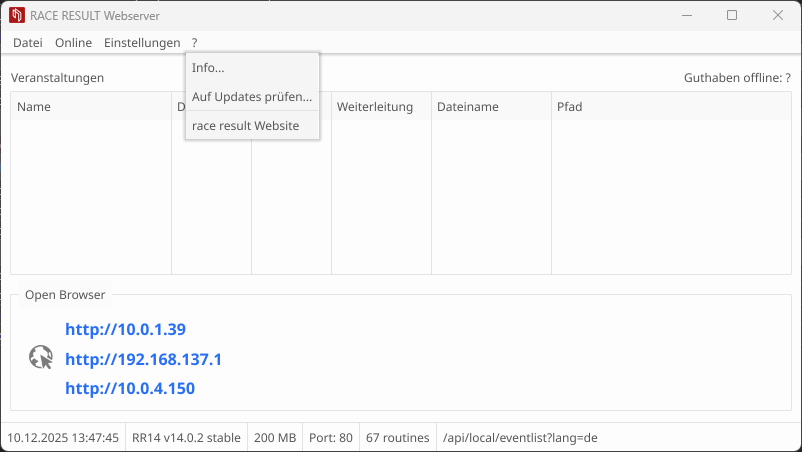This screenshot has height=452, width=802.
Task: Click the Name column header
Action: (x=34, y=107)
